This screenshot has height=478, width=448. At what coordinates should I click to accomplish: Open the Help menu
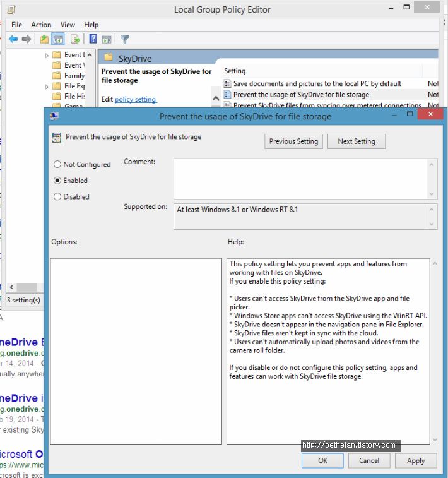(91, 25)
